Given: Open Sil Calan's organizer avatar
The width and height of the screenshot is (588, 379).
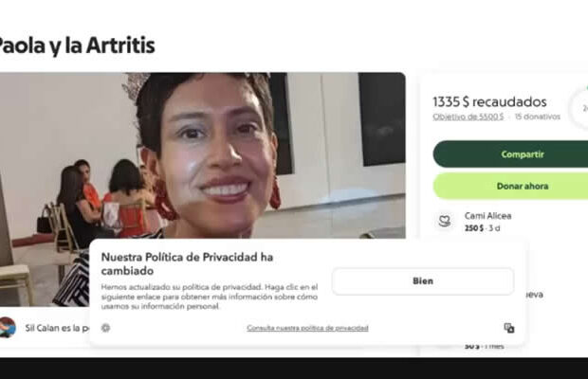Looking at the screenshot, I should point(8,327).
